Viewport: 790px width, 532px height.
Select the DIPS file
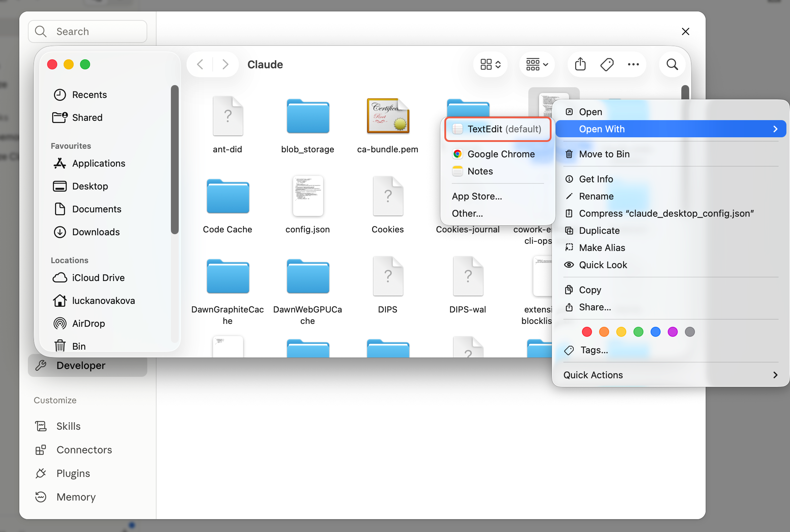point(388,276)
